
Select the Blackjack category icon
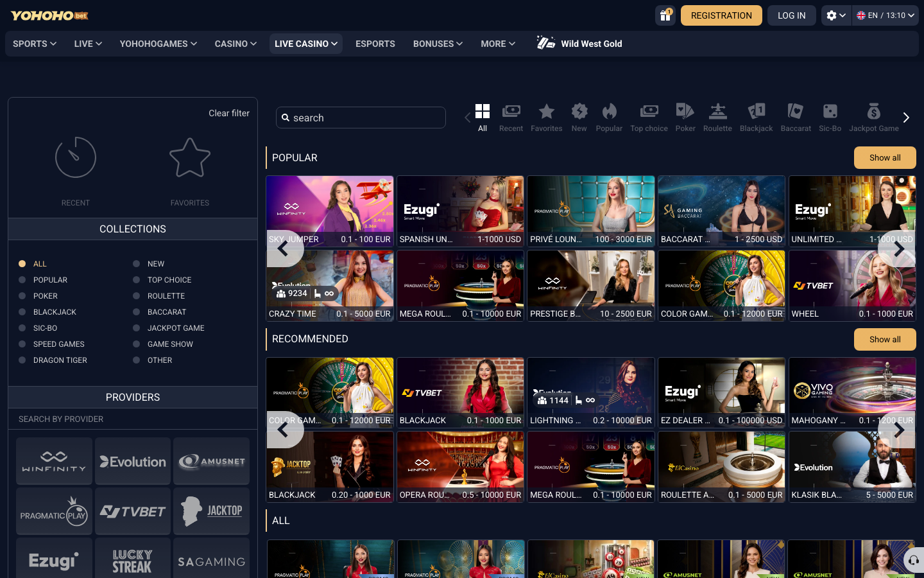[x=757, y=111]
